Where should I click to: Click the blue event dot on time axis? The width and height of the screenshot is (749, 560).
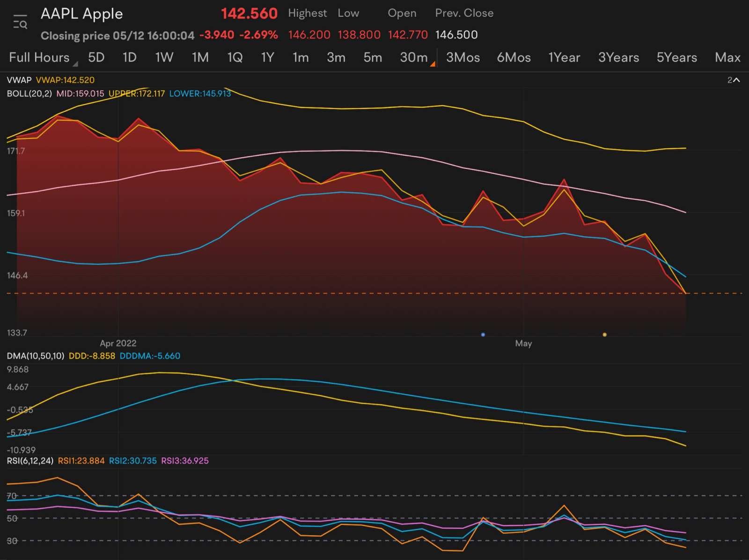pos(483,335)
